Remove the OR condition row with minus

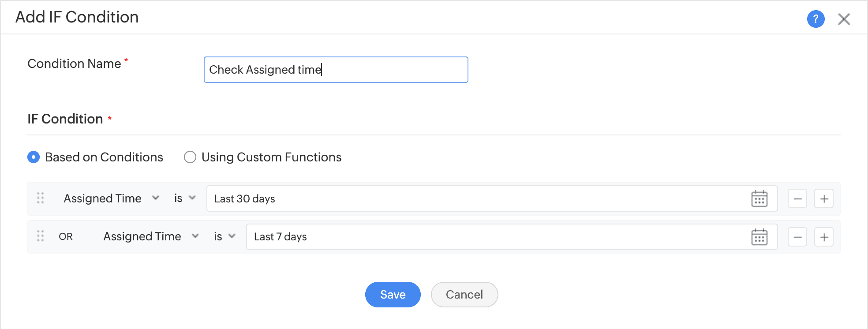[x=797, y=237]
